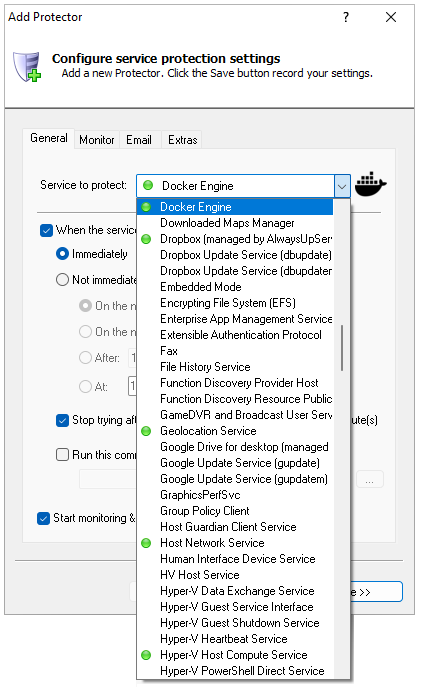Image resolution: width=421 pixels, height=687 pixels.
Task: Click the browse ellipsis button
Action: [x=370, y=479]
